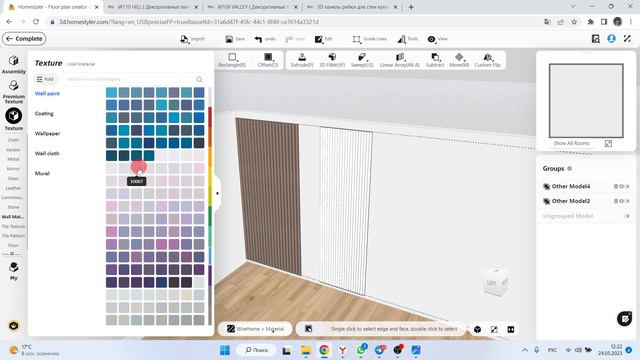Collapse the Texture panel with side arrow
The width and height of the screenshot is (640, 360).
click(x=217, y=193)
